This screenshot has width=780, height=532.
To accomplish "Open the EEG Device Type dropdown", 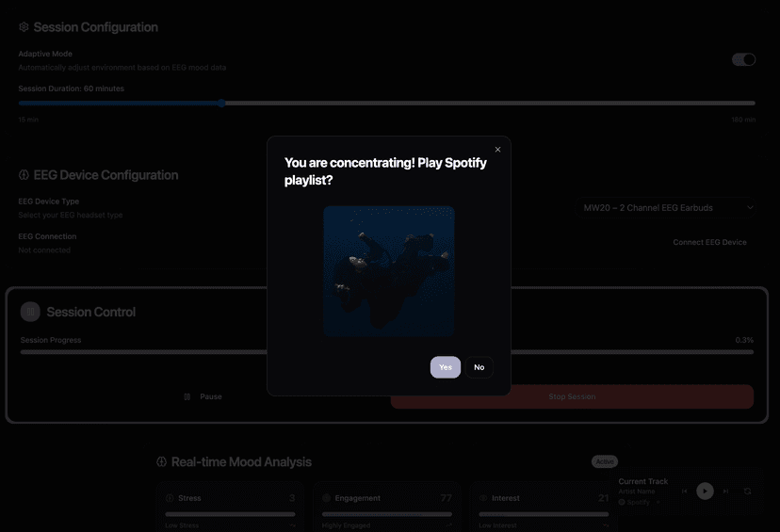I will [668, 207].
